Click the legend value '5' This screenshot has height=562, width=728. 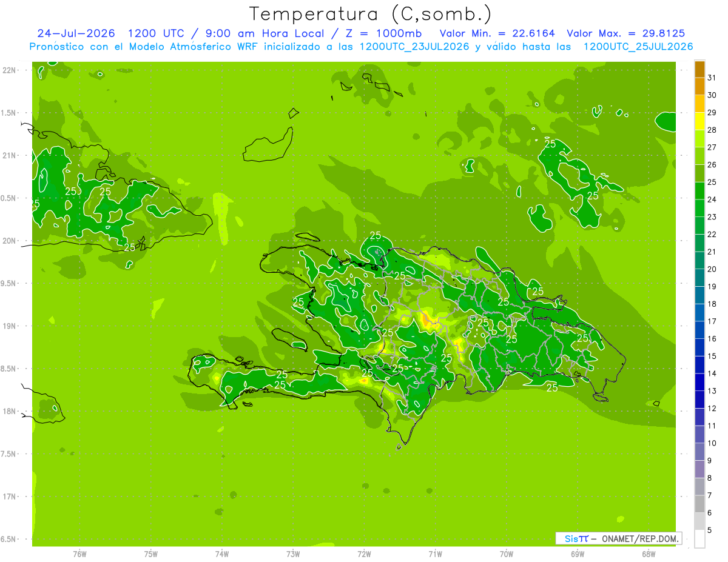(x=709, y=530)
